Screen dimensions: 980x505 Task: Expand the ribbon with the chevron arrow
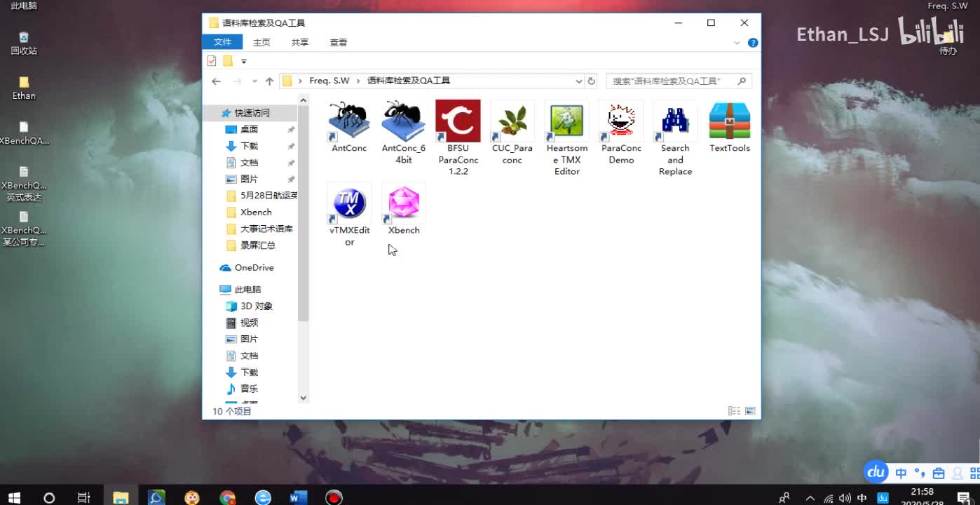(x=737, y=42)
